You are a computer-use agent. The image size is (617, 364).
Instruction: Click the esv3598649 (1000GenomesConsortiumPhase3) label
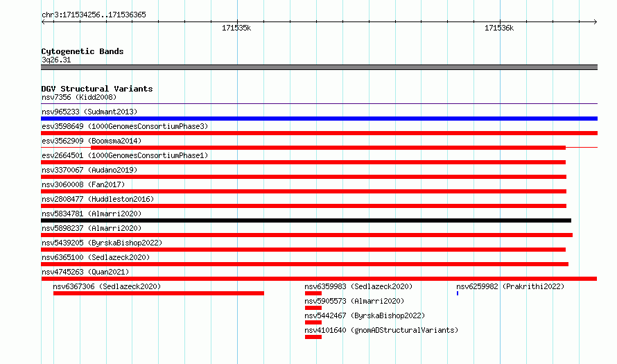tap(125, 126)
